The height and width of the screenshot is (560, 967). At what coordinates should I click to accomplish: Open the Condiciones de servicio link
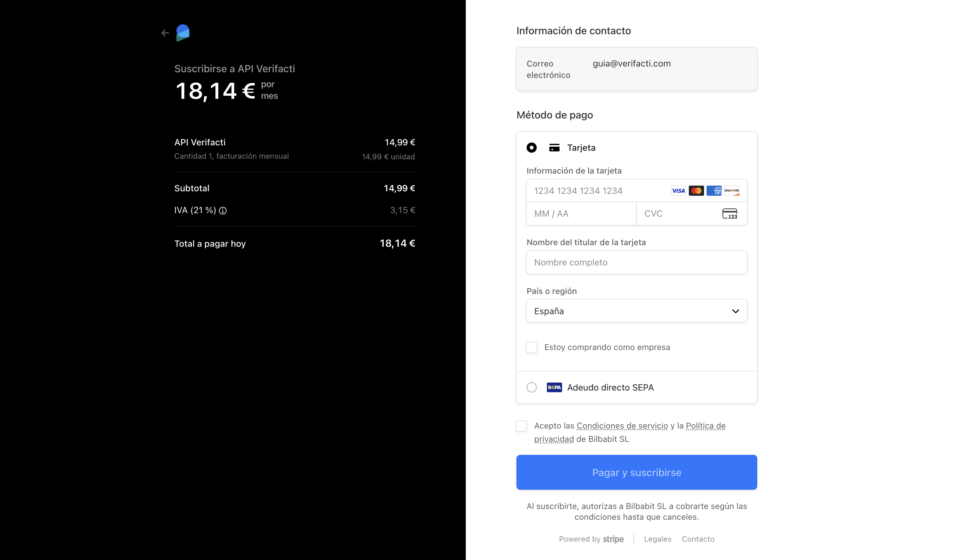pyautogui.click(x=622, y=426)
